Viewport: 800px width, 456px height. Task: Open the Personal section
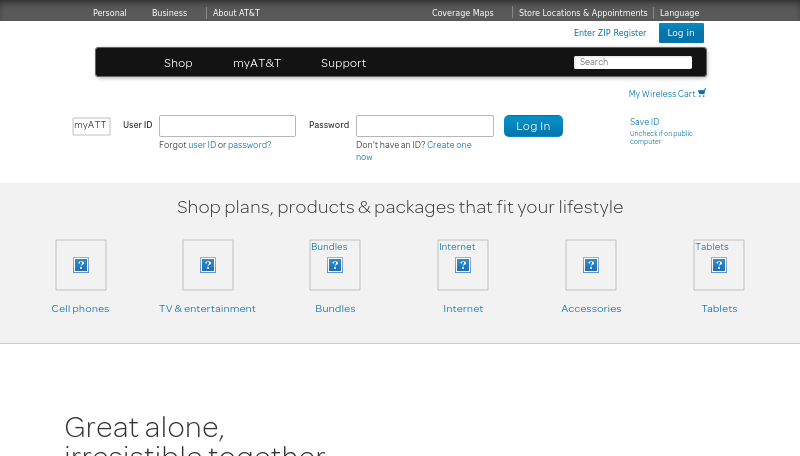(x=110, y=13)
